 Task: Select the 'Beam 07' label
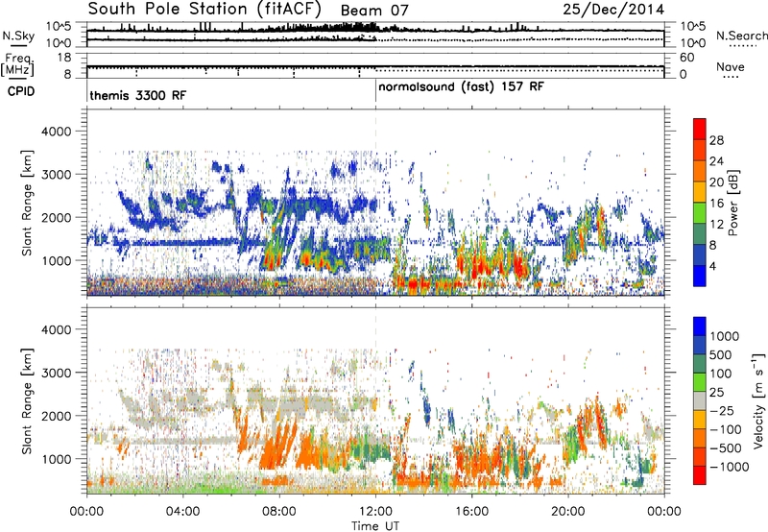coord(374,11)
